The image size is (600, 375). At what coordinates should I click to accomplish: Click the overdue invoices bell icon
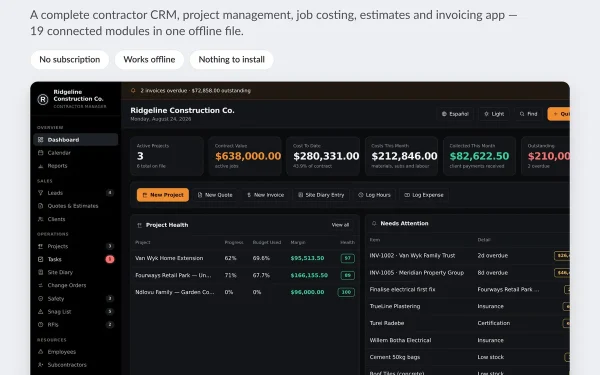133,91
